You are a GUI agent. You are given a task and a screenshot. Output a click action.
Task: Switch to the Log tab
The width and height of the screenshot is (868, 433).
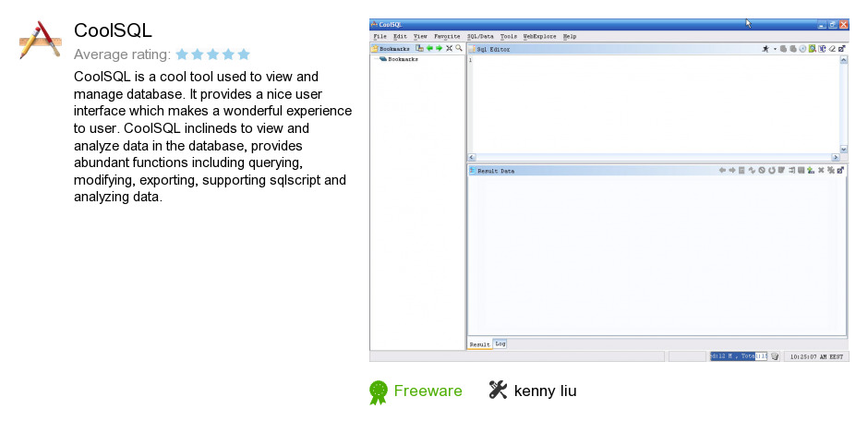500,343
